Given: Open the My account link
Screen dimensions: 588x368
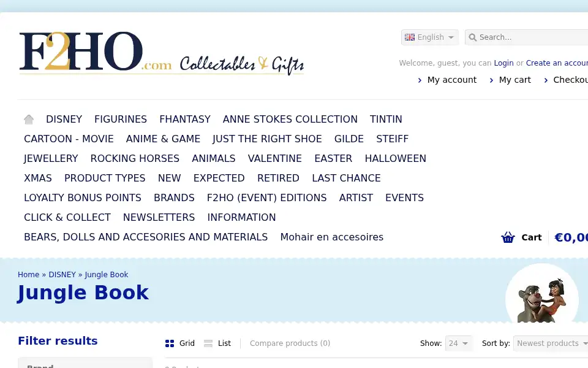Looking at the screenshot, I should (451, 80).
